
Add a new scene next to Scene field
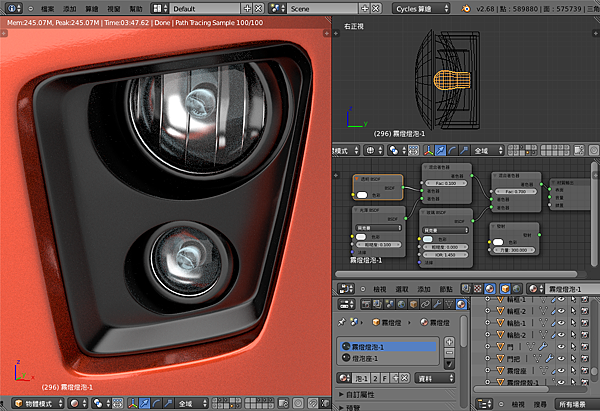pos(365,8)
